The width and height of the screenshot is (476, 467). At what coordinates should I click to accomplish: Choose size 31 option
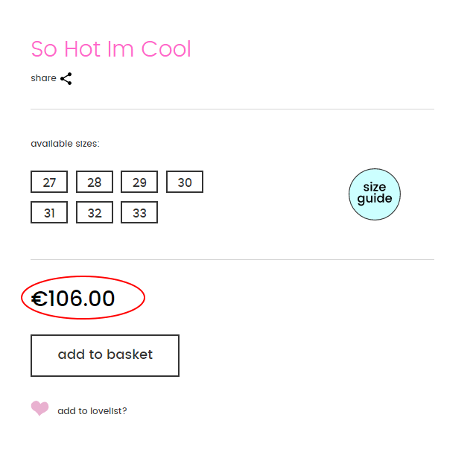(49, 213)
